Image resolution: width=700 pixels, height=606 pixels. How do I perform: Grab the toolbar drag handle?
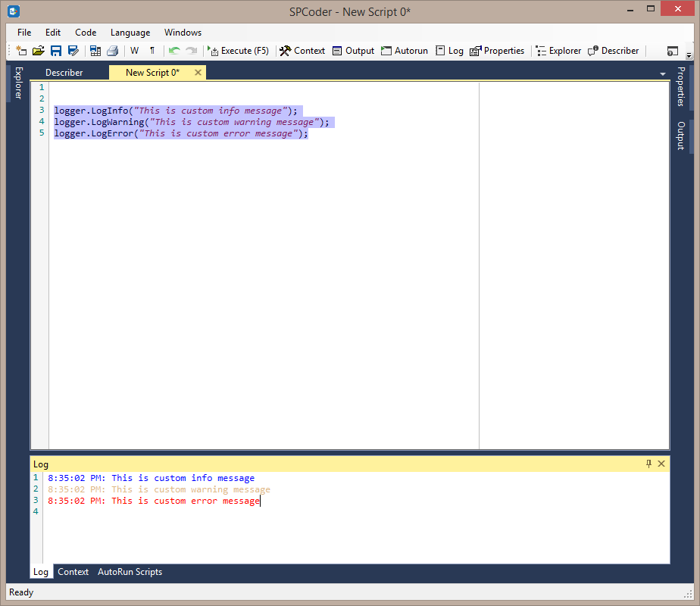point(9,51)
